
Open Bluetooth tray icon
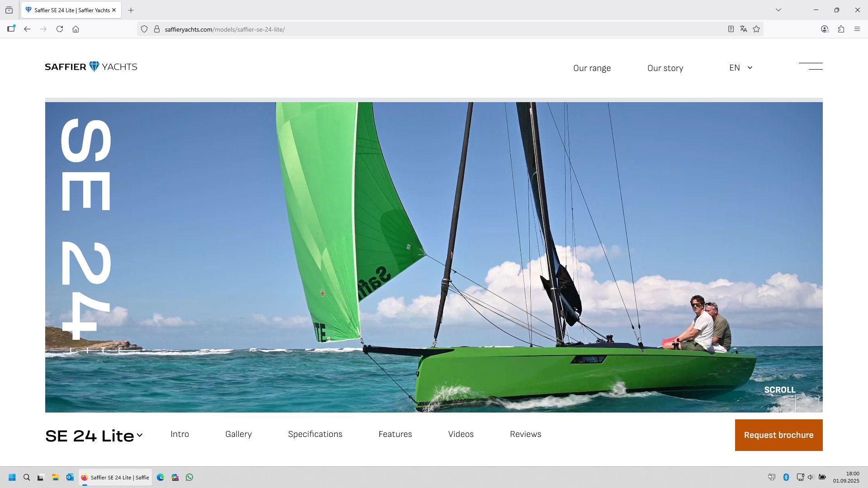pos(786,477)
